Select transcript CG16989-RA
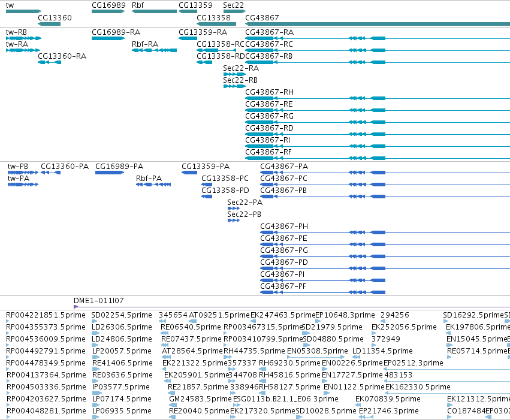 (116, 32)
